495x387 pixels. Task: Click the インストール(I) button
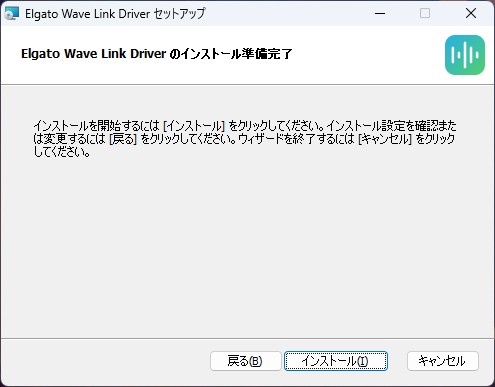336,361
